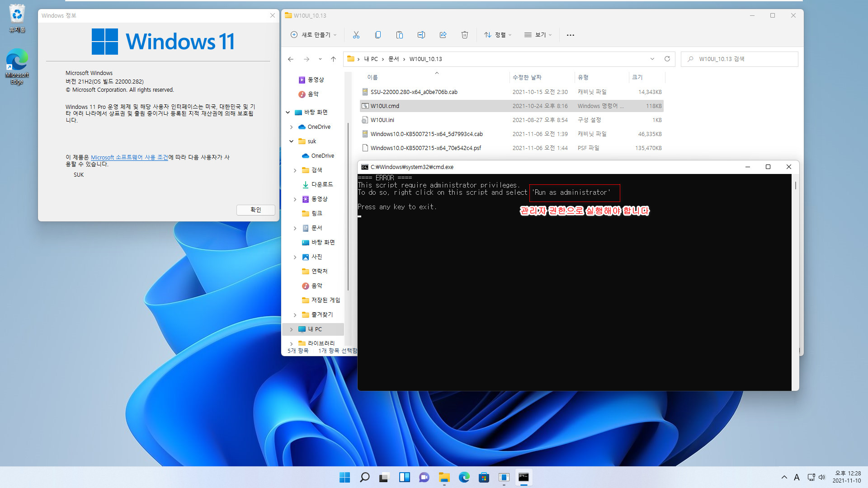Viewport: 868px width, 488px height.
Task: Click the cmd window vertical scrollbar
Action: [x=795, y=186]
